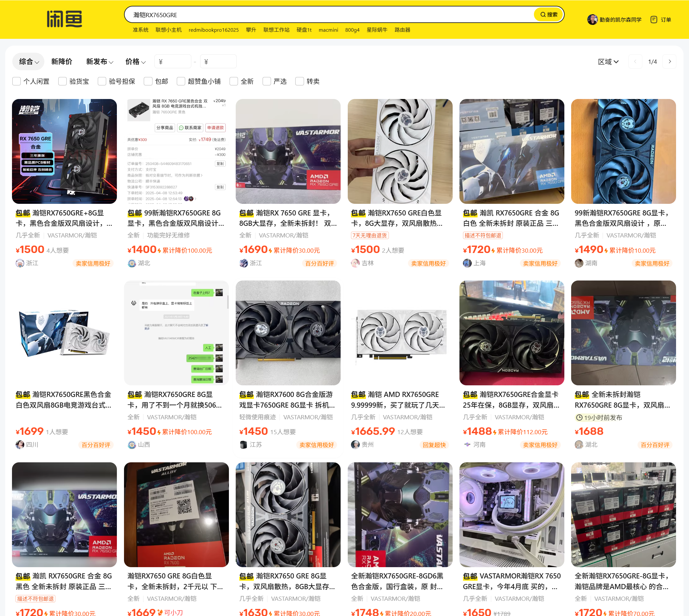The image size is (689, 616).
Task: Check the 严选 filter checkbox
Action: click(266, 81)
